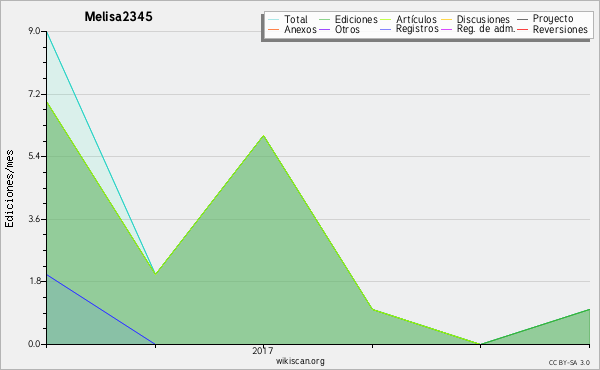Select the Registros legend entry
This screenshot has height=370, width=600.
(417, 29)
